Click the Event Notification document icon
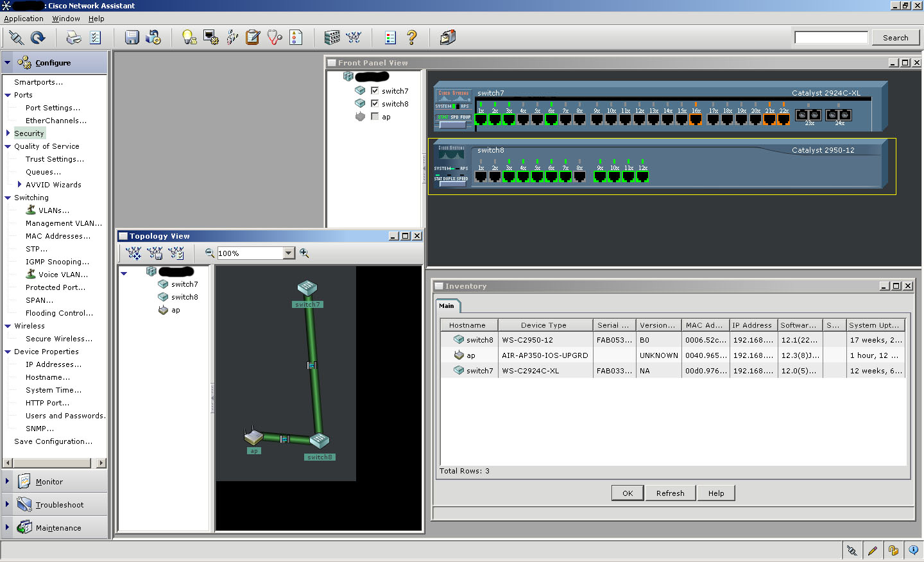 pos(296,38)
